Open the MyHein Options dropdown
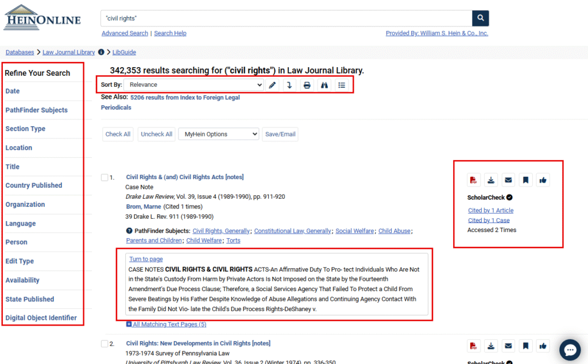This screenshot has height=364, width=588. [218, 134]
